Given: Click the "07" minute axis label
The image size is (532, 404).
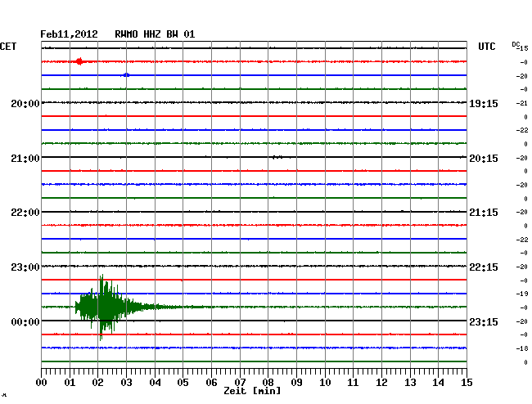Looking at the screenshot, I should pos(240,382).
